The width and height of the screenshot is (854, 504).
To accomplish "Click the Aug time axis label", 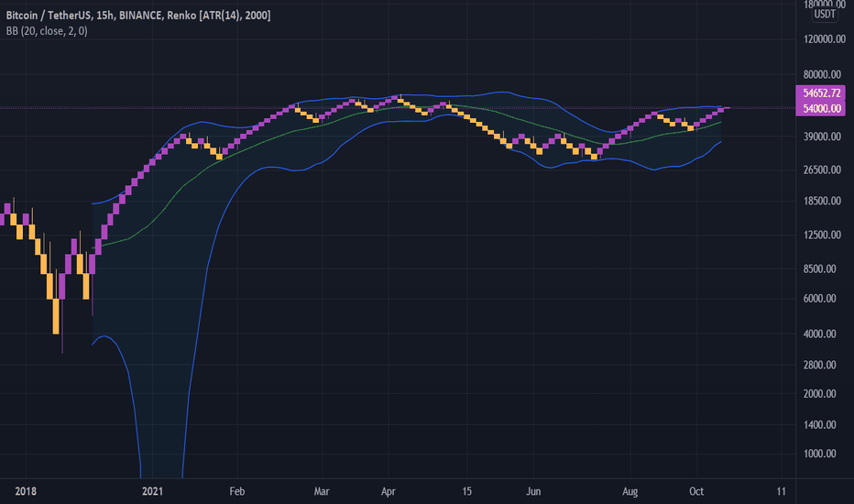I will (x=630, y=491).
